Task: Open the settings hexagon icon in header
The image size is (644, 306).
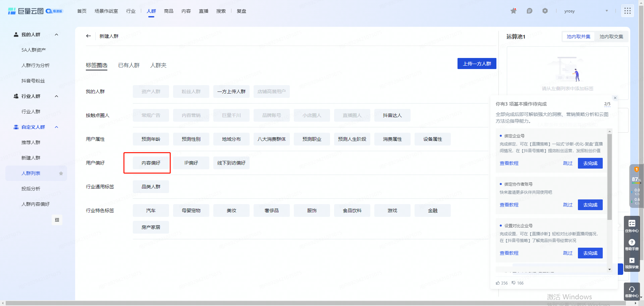Action: (x=545, y=11)
